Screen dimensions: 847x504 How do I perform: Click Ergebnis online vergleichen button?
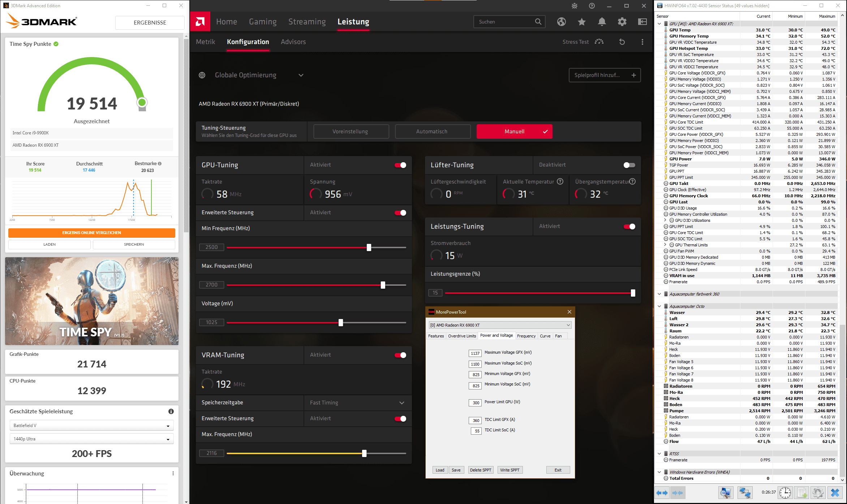click(x=91, y=233)
